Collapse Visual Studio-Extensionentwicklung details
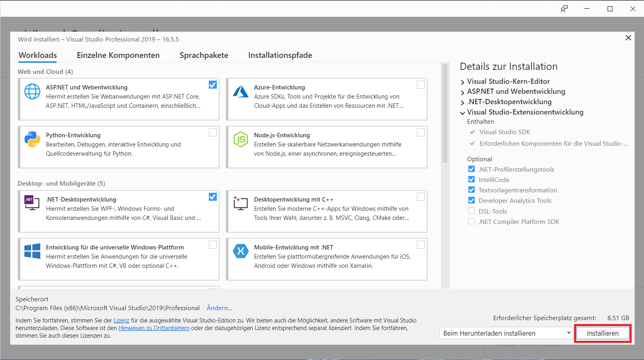This screenshot has height=360, width=644. 463,113
